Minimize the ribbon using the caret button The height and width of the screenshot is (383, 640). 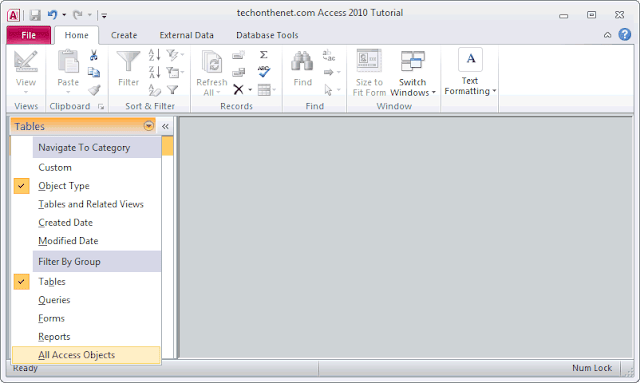607,35
